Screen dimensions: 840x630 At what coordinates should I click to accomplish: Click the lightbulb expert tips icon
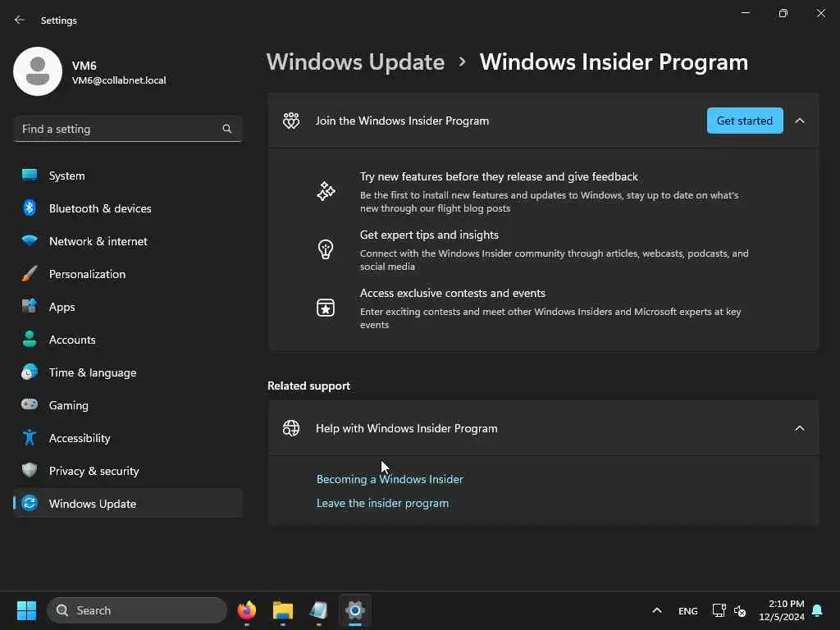(326, 249)
